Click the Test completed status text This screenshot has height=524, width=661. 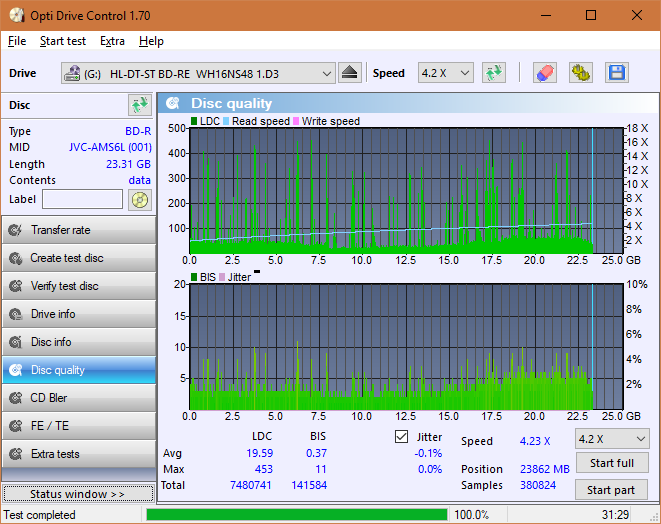[40, 515]
